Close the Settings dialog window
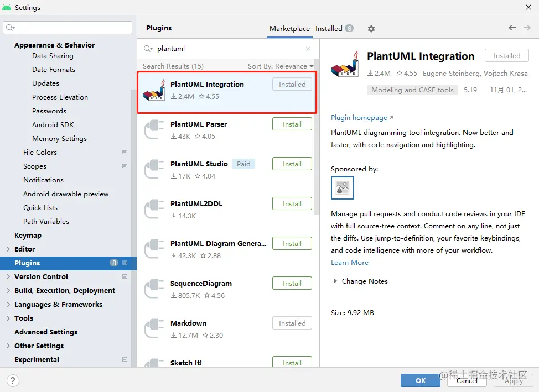Image resolution: width=539 pixels, height=392 pixels. point(528,7)
